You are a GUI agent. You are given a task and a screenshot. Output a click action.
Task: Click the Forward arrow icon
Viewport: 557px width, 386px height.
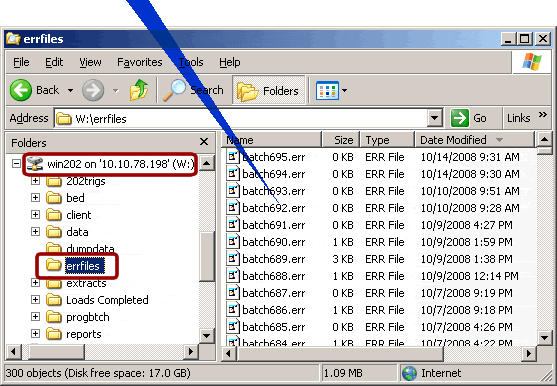pos(93,90)
